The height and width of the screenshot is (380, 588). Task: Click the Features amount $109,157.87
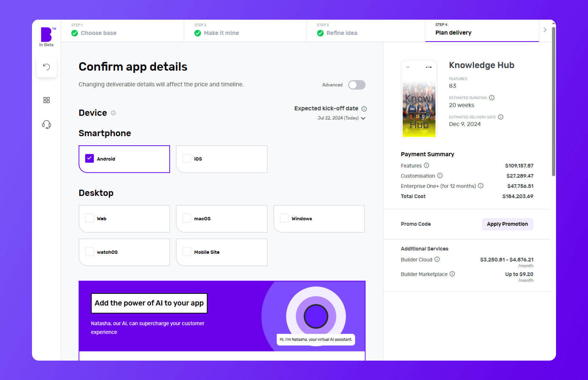[519, 166]
